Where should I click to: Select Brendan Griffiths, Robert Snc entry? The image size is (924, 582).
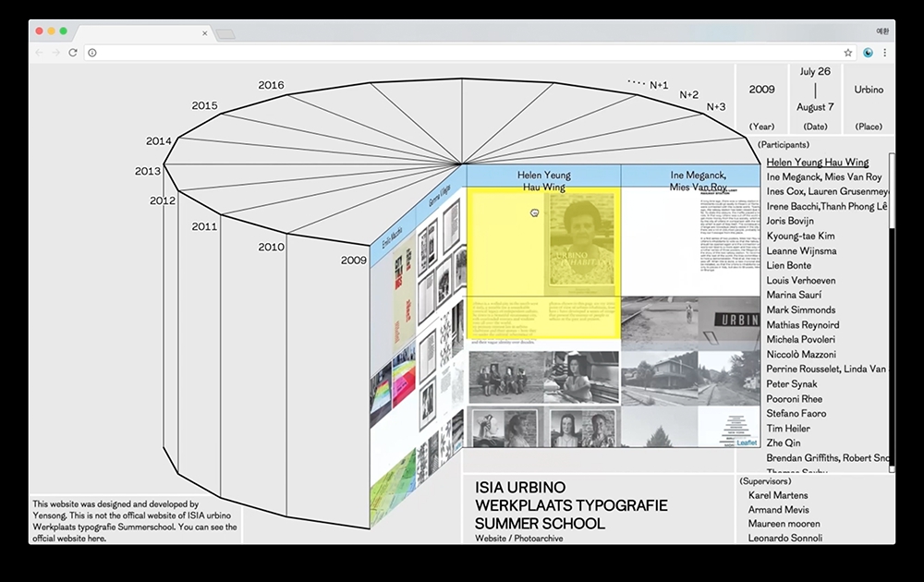point(827,458)
